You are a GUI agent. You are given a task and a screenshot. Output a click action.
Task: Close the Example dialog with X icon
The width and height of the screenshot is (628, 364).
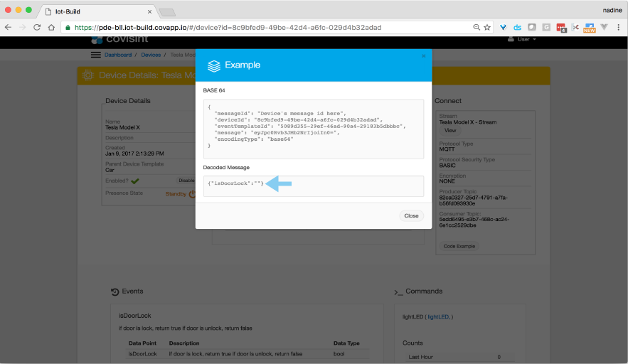click(x=423, y=55)
